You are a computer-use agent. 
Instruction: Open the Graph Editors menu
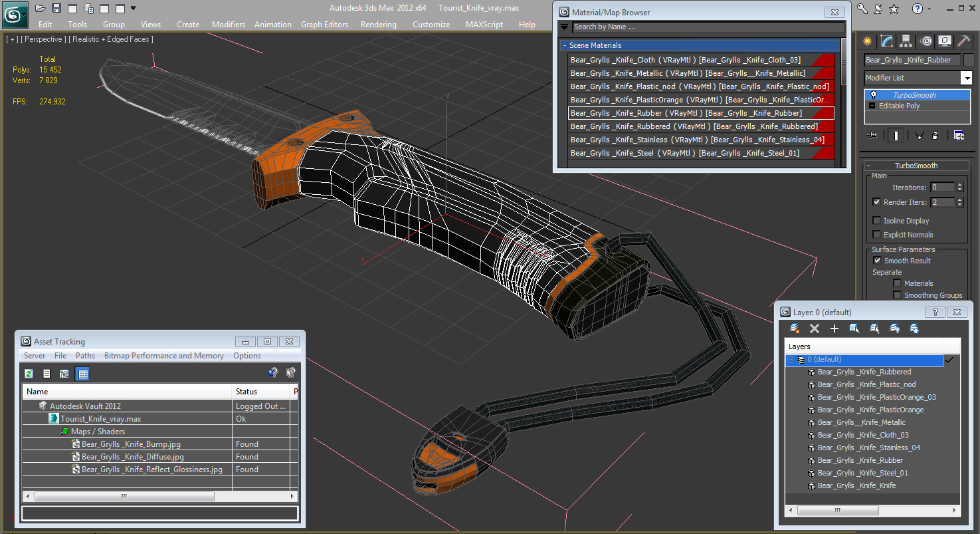324,25
